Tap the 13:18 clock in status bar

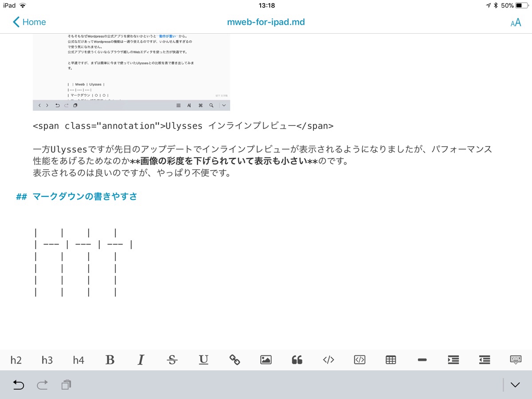tap(266, 5)
